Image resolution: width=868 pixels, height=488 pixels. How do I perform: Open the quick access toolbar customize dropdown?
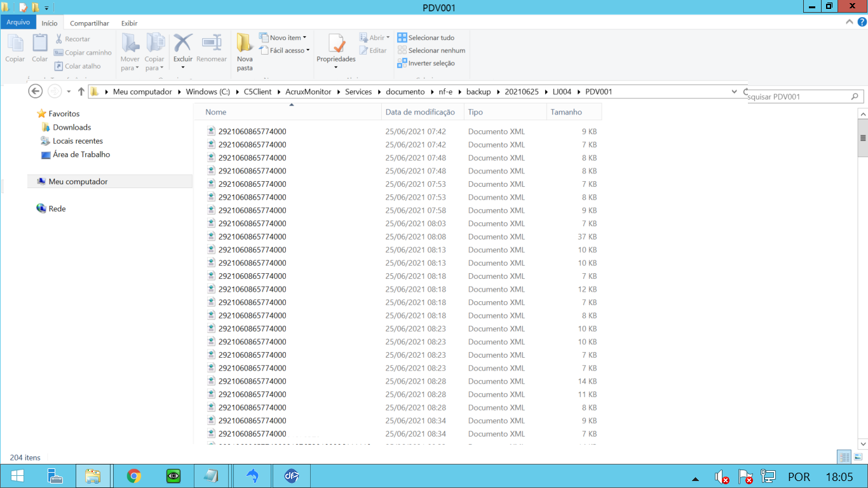click(46, 8)
